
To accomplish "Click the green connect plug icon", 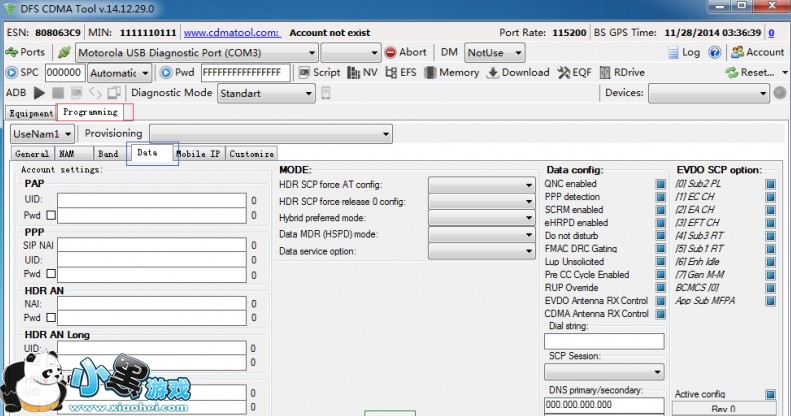I will point(64,52).
